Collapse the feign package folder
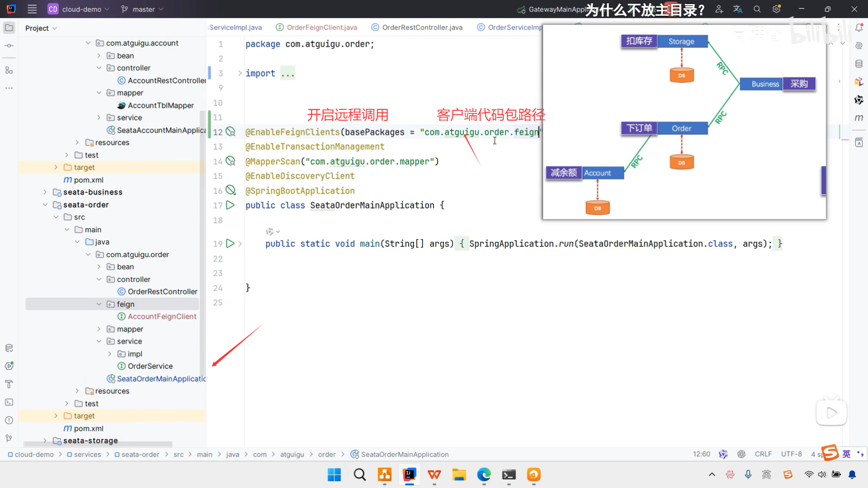 (99, 304)
